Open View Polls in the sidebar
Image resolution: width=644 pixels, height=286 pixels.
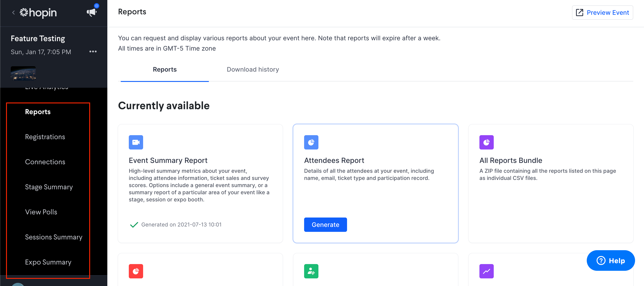[x=41, y=212]
